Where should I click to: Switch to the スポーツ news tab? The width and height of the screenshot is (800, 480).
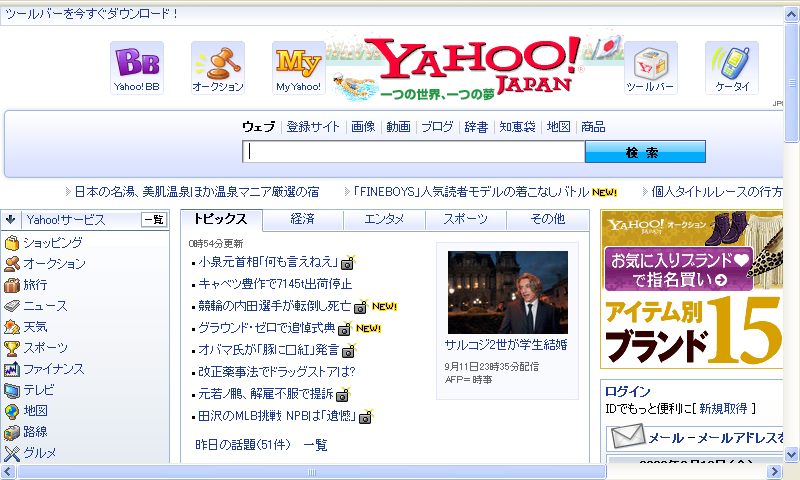pyautogui.click(x=465, y=219)
